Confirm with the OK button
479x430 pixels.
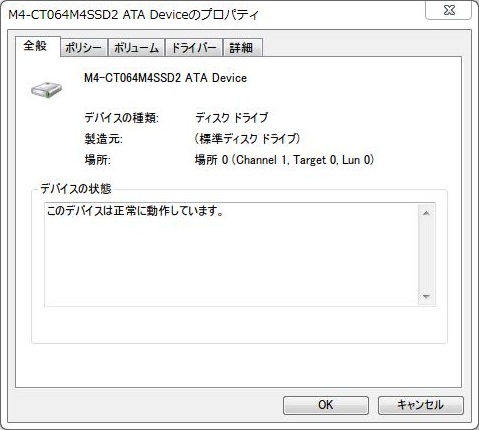[x=326, y=405]
